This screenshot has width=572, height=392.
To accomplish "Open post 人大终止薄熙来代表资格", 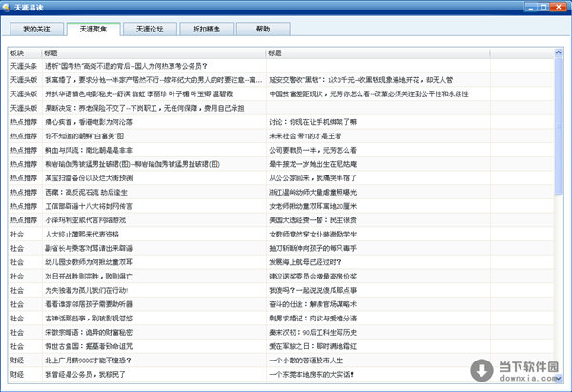I will (82, 235).
